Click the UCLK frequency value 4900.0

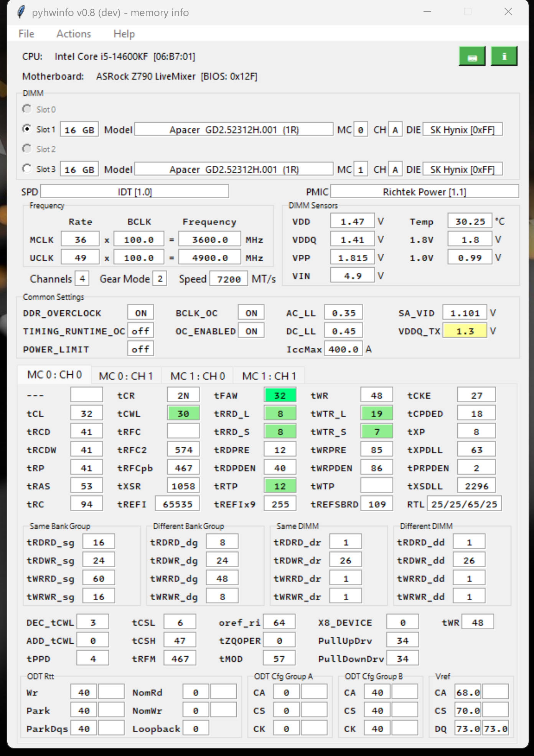click(x=210, y=257)
